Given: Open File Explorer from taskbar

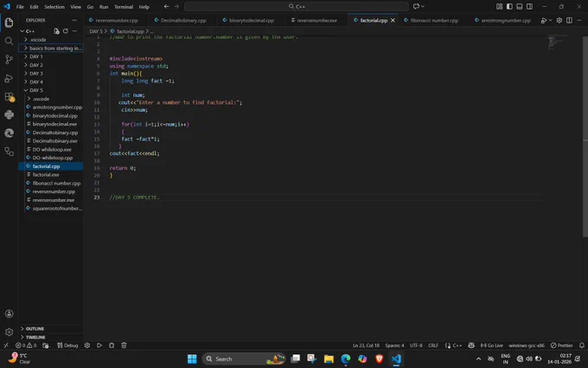Looking at the screenshot, I should pyautogui.click(x=329, y=359).
